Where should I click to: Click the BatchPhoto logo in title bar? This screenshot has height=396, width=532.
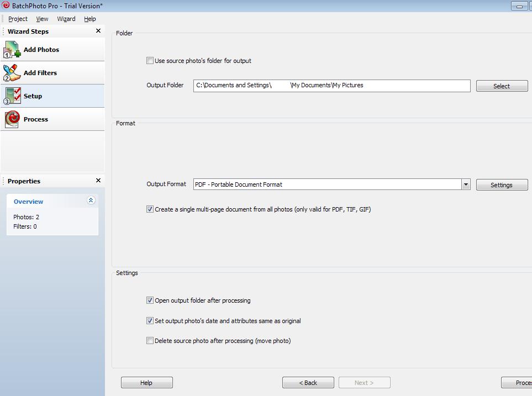point(6,6)
